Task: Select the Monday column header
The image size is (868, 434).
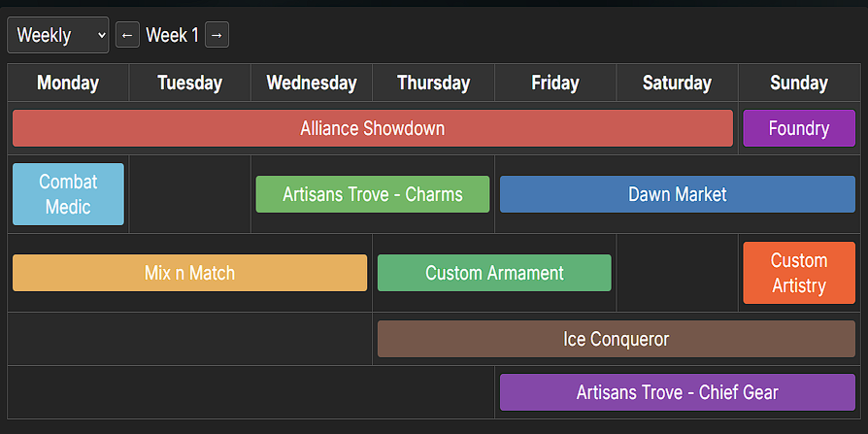Action: coord(68,83)
